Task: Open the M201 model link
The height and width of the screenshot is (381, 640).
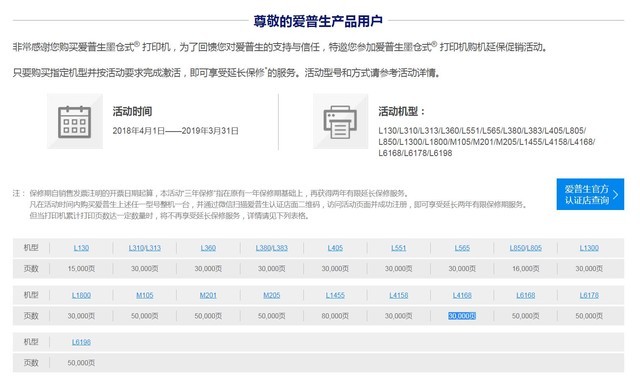Action: click(x=208, y=295)
